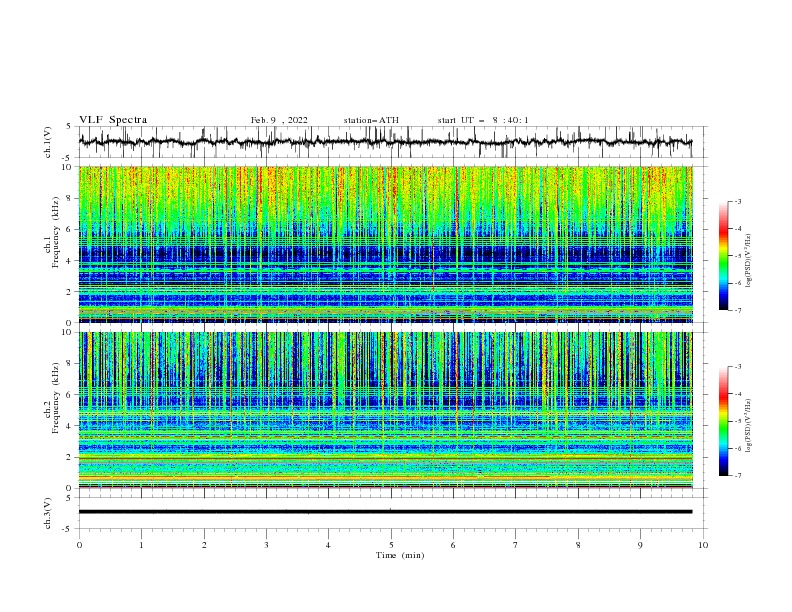Click the ch.1 voltage waveform trace
The height and width of the screenshot is (612, 792).
(385, 142)
